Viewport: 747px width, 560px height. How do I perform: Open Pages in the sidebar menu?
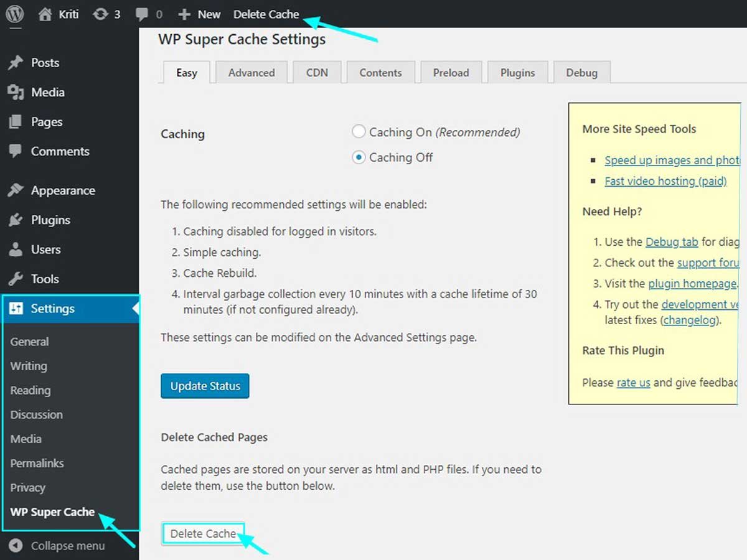pos(47,122)
